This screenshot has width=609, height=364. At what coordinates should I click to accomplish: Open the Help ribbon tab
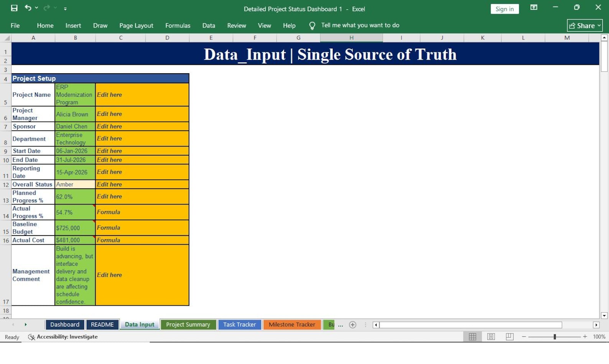click(x=289, y=26)
